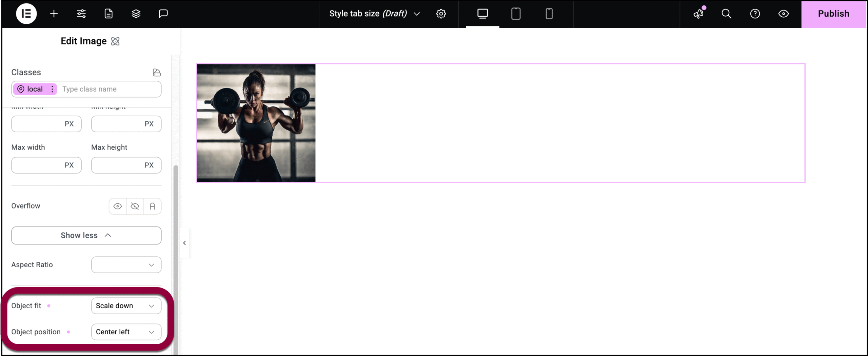Open the What's New megaphone icon

tap(698, 14)
